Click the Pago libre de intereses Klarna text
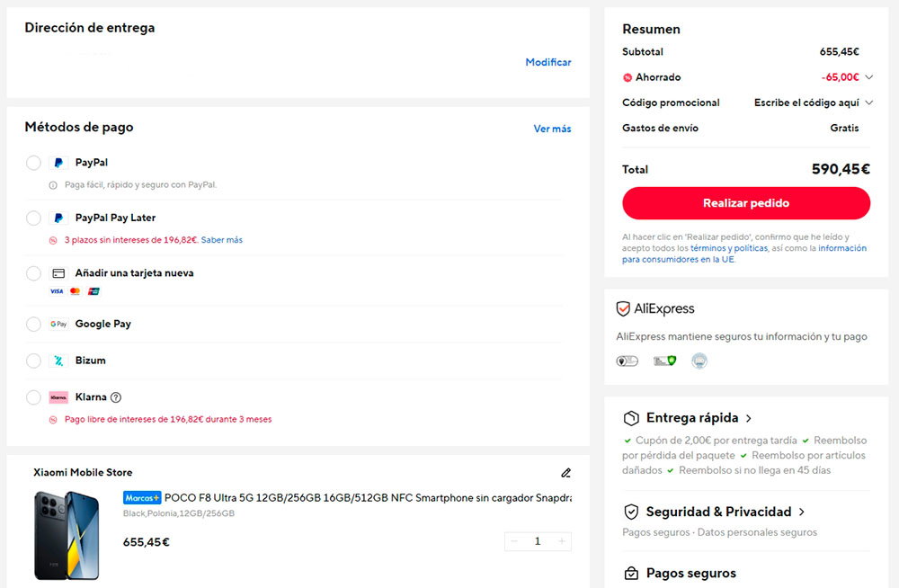The image size is (899, 588). [168, 420]
